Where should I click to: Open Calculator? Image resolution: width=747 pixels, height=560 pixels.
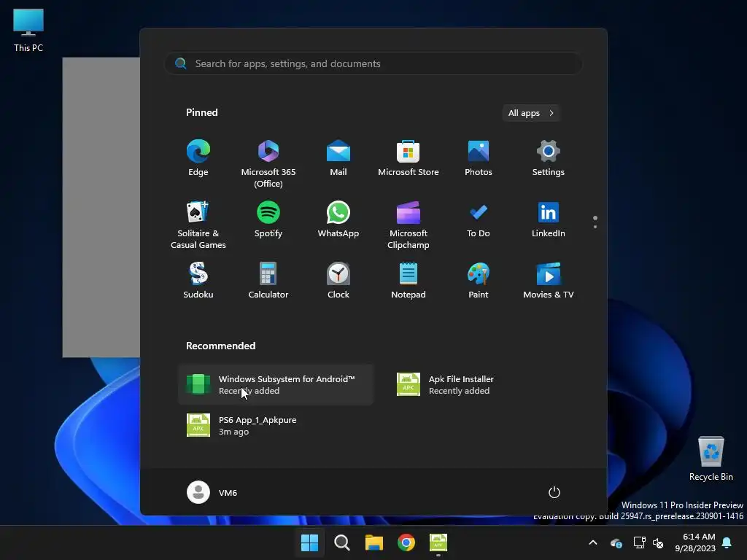pyautogui.click(x=268, y=281)
